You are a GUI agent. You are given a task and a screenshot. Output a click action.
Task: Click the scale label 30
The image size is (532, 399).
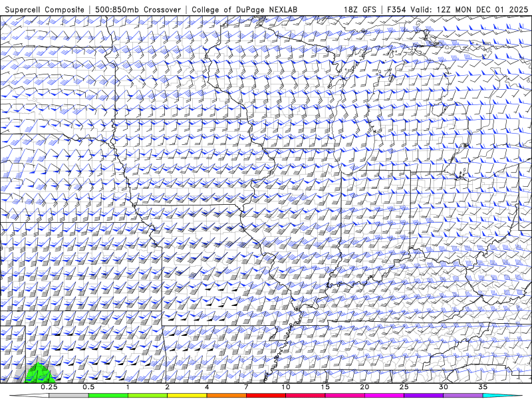pyautogui.click(x=443, y=387)
